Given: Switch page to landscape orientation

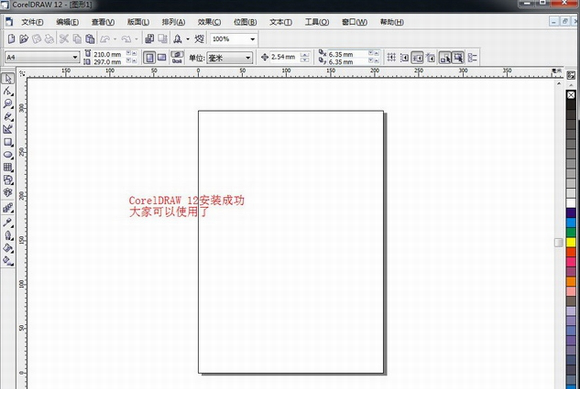Looking at the screenshot, I should (162, 57).
